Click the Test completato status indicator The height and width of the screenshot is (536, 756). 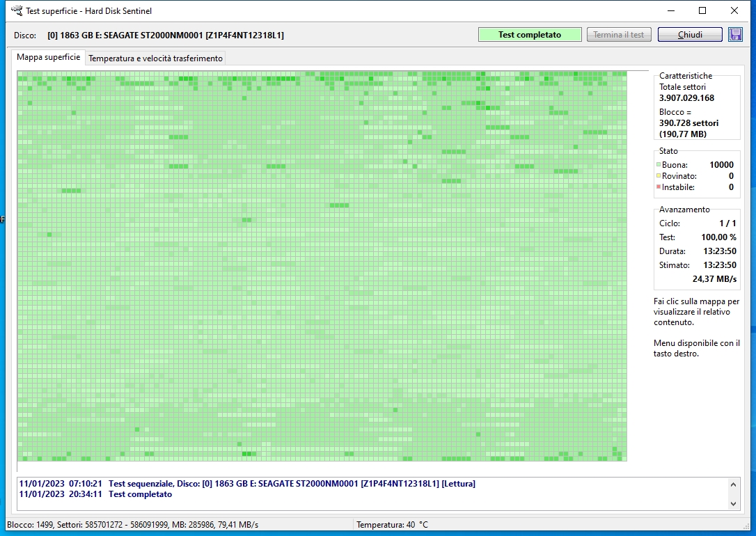(x=529, y=35)
